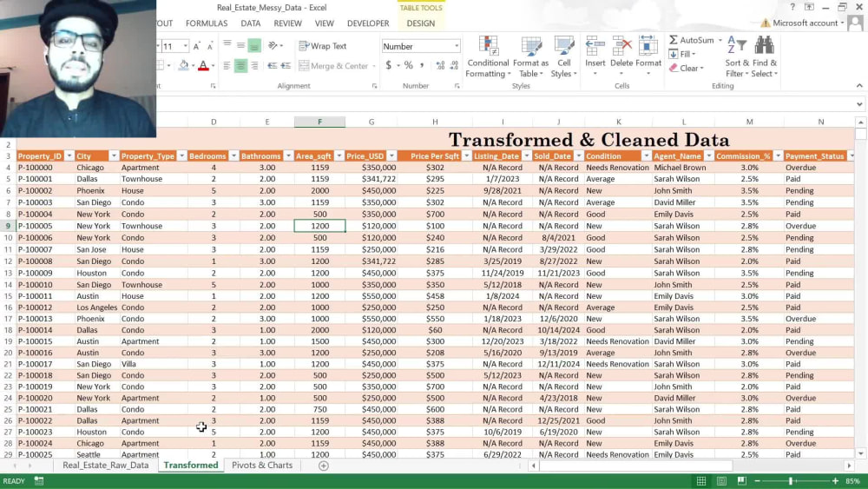Apply Percent Style format
868x489 pixels.
coord(409,66)
